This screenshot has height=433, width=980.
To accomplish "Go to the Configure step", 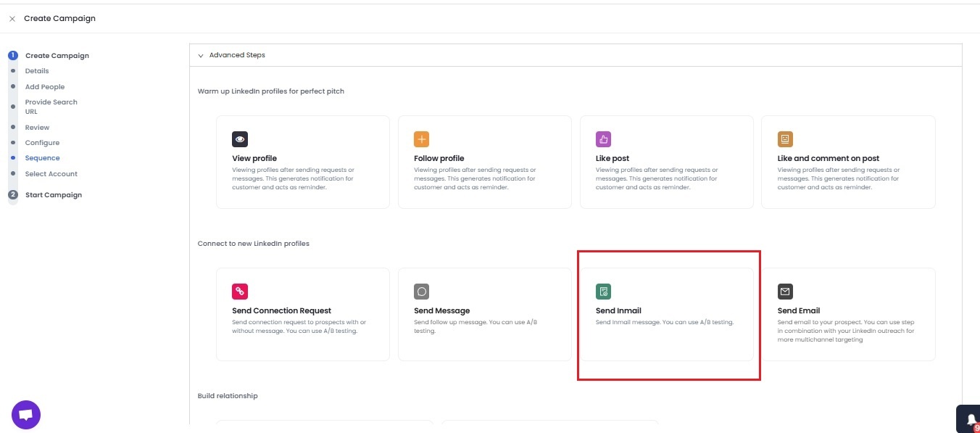I will pyautogui.click(x=43, y=143).
